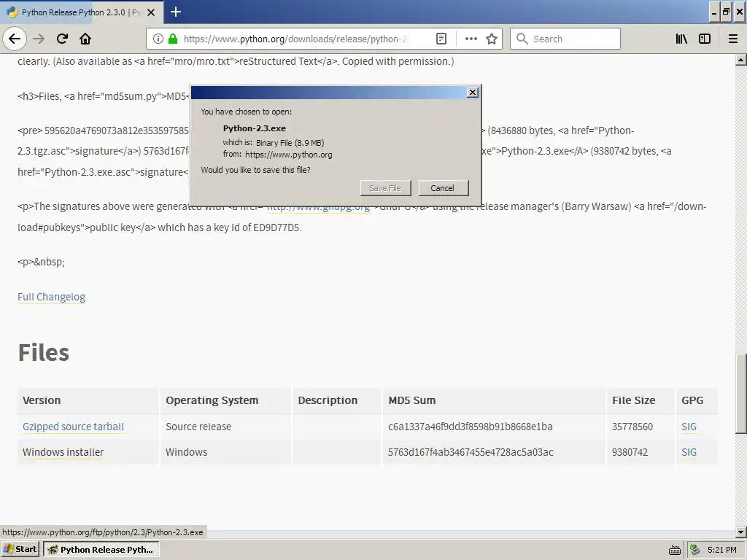Show site information icon in address bar
This screenshot has height=560, width=747.
coord(158,39)
